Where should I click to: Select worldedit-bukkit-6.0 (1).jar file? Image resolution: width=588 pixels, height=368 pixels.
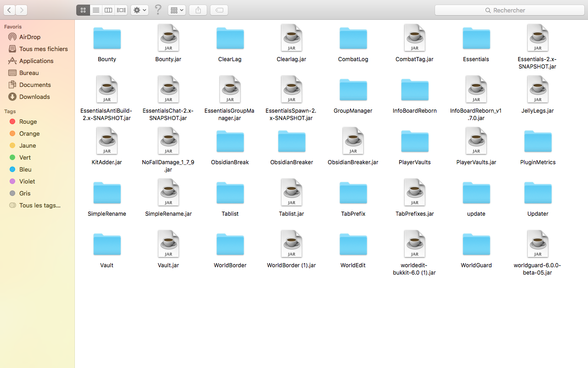click(415, 244)
